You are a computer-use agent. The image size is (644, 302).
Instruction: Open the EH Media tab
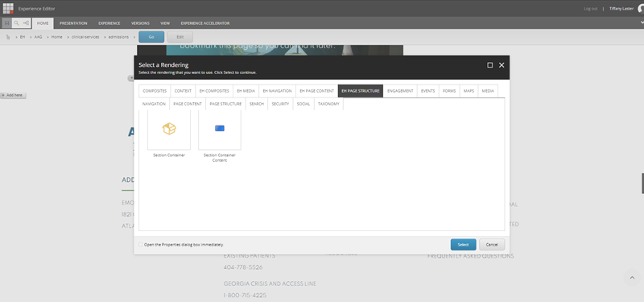(246, 91)
